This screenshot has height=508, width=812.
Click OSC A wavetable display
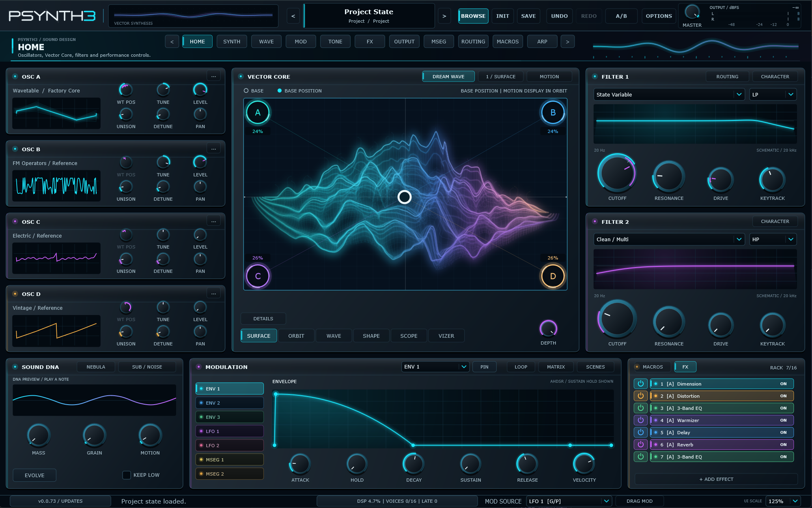tap(56, 113)
